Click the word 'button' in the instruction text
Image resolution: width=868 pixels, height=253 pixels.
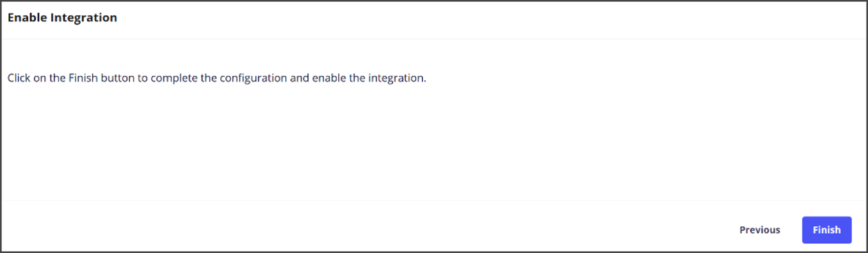tap(118, 78)
